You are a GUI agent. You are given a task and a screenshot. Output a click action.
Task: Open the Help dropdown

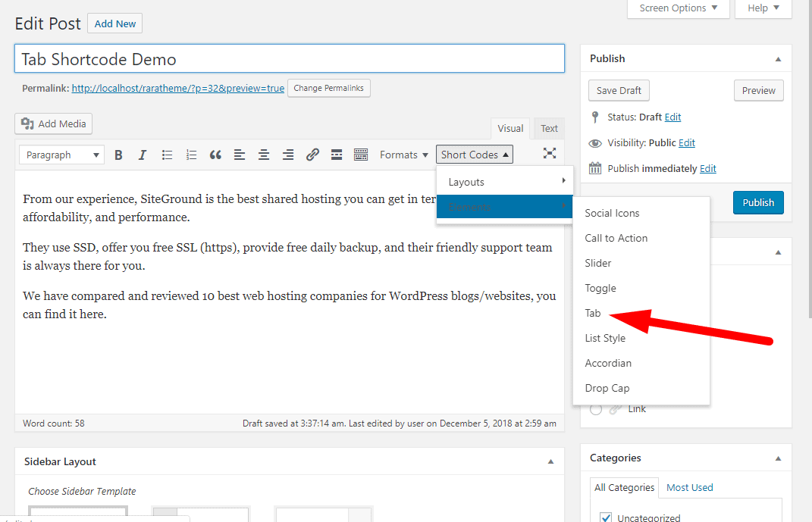point(763,8)
